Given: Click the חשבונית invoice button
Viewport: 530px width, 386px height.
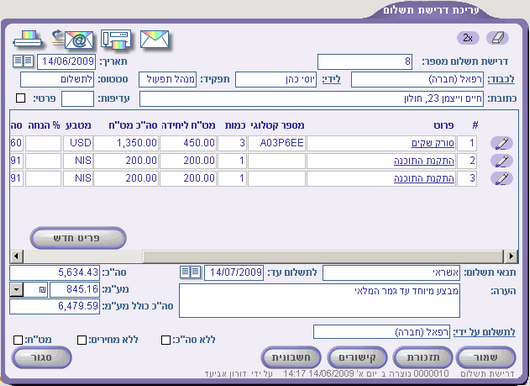Looking at the screenshot, I should click(291, 357).
